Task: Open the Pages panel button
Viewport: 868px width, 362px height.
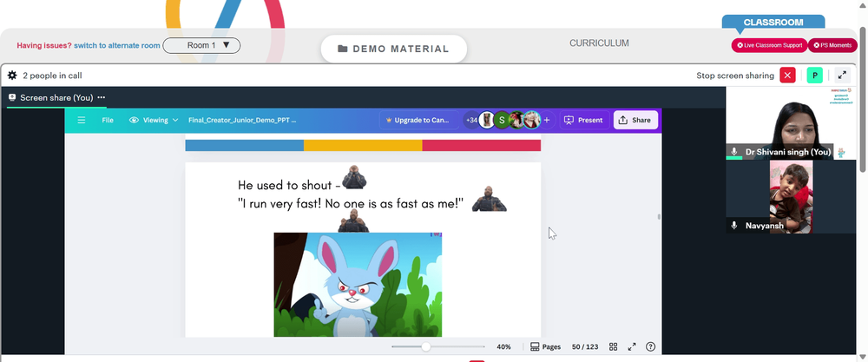Action: pyautogui.click(x=545, y=346)
